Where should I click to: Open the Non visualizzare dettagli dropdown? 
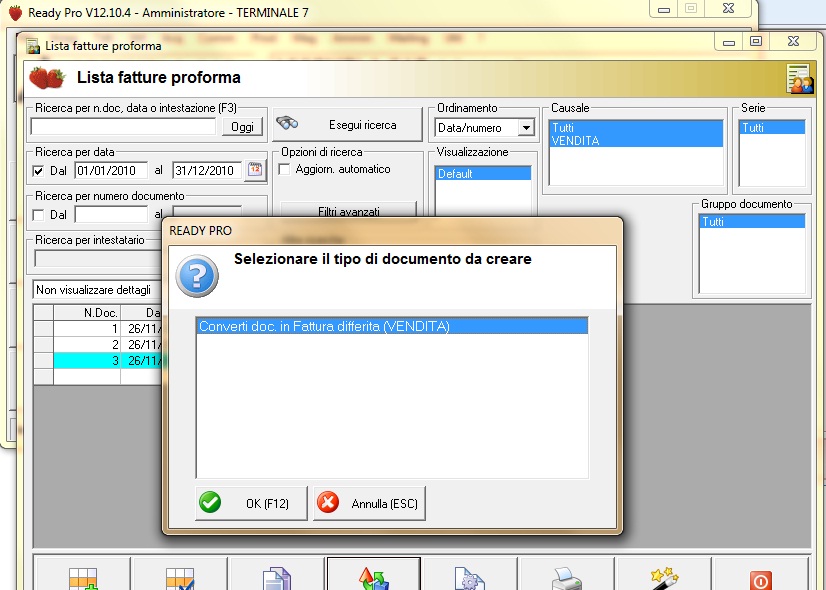tap(98, 290)
